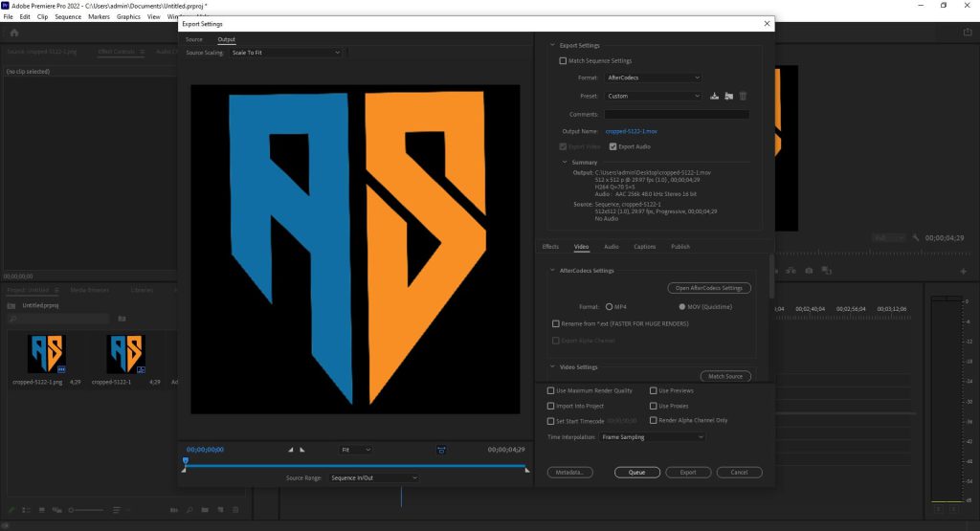The image size is (980, 531).
Task: Click the blue playhead on preview timeline
Action: (185, 461)
